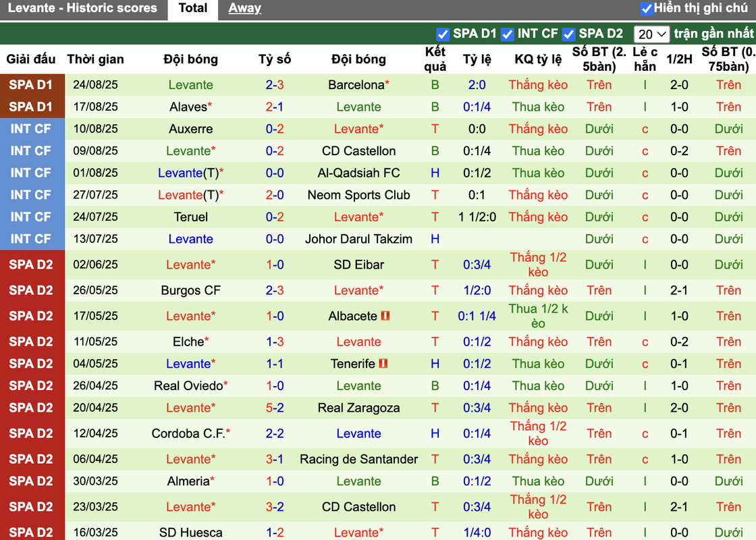Click the 0:1 1/4 odds for Albacete match
Viewport: 756px width, 540px height.
coord(477,316)
